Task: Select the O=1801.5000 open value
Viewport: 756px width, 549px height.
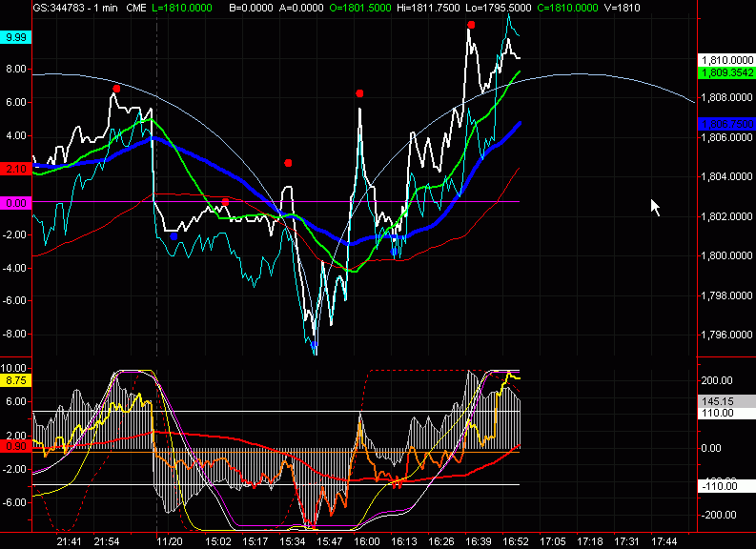Action: 360,8
